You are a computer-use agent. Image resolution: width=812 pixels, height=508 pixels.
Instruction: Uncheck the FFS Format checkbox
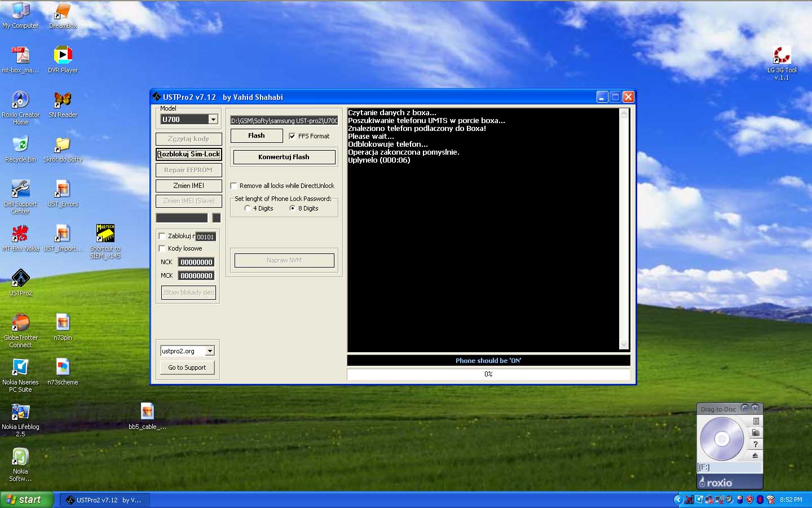coord(292,136)
